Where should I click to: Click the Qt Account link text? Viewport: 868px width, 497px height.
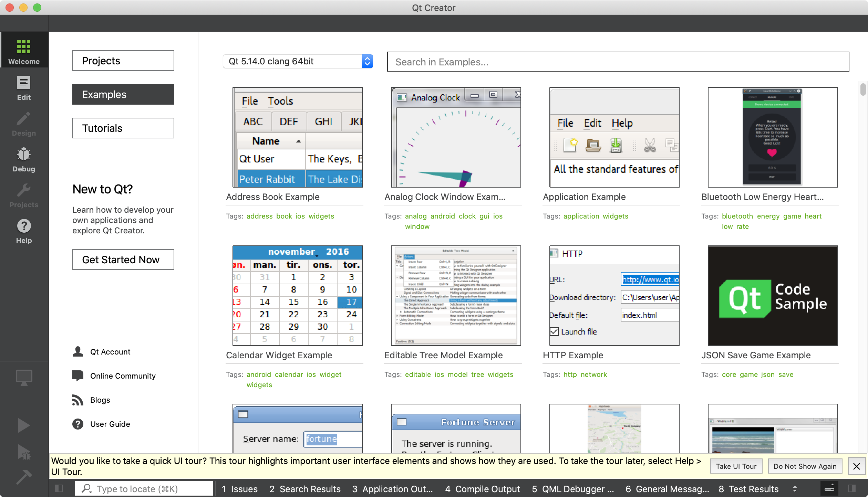(x=110, y=352)
